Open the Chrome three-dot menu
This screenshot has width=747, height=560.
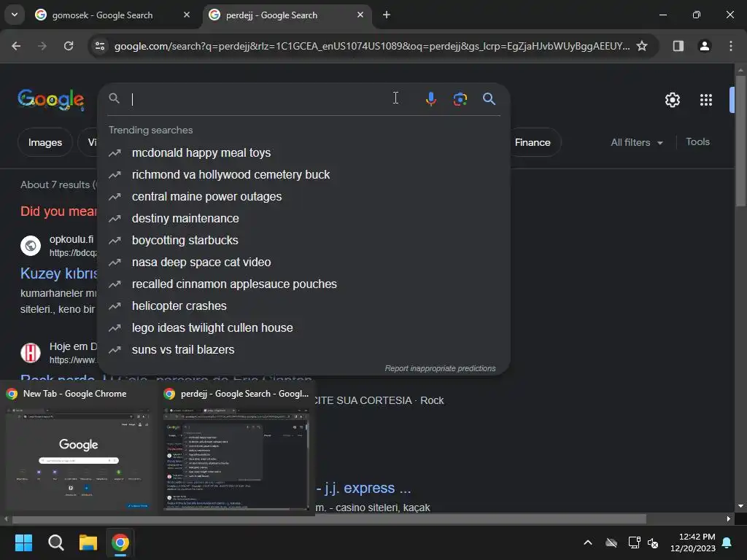(x=730, y=46)
